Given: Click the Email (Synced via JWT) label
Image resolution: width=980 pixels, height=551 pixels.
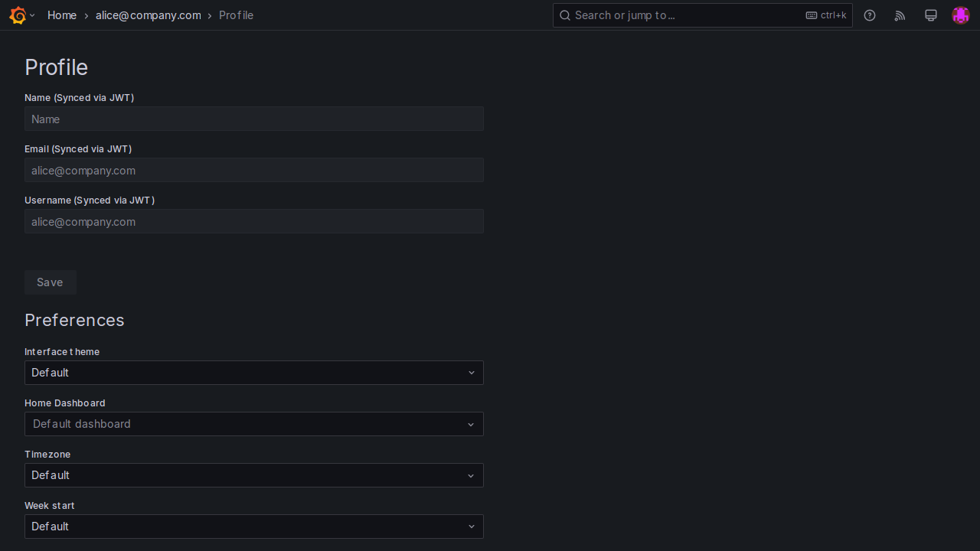Looking at the screenshot, I should 78,148.
